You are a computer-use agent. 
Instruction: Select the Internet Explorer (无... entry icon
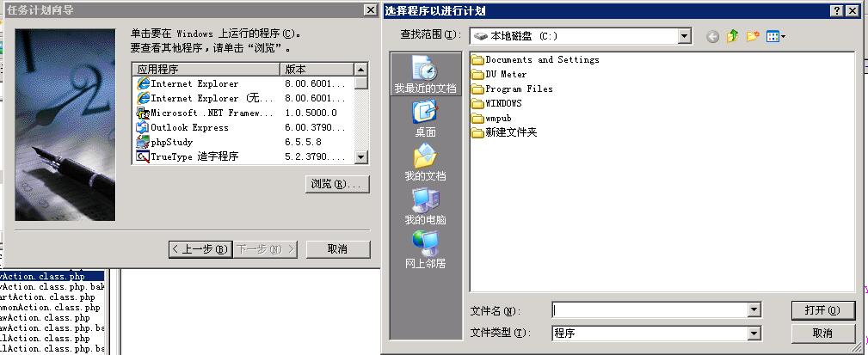(x=143, y=99)
